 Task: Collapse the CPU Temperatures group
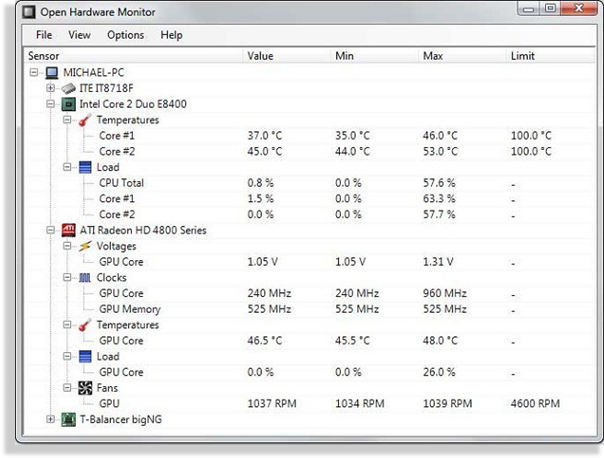pos(67,119)
